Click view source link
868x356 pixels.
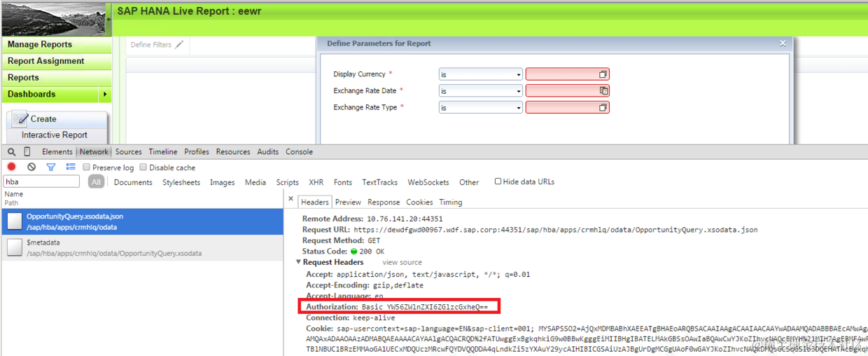(x=402, y=262)
